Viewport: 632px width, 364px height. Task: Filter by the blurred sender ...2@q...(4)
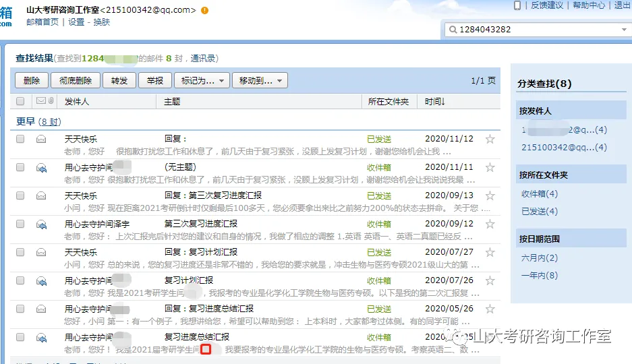564,130
